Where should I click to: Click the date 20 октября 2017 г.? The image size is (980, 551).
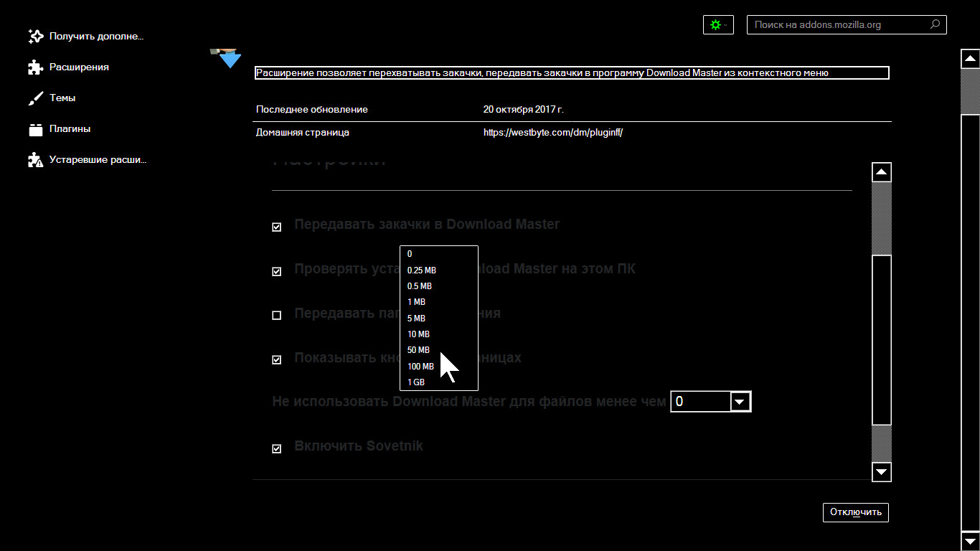524,110
